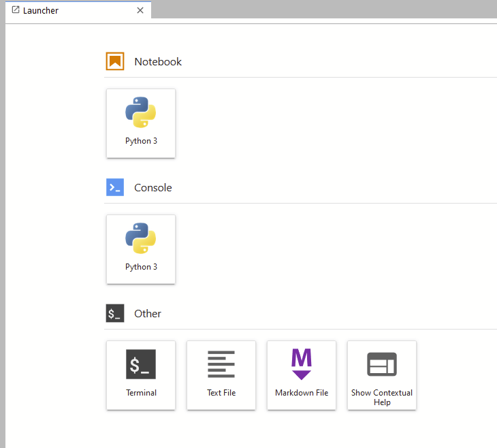Open Terminal using the dollar-prompt icon
Screen dimensions: 497x448
pyautogui.click(x=141, y=364)
